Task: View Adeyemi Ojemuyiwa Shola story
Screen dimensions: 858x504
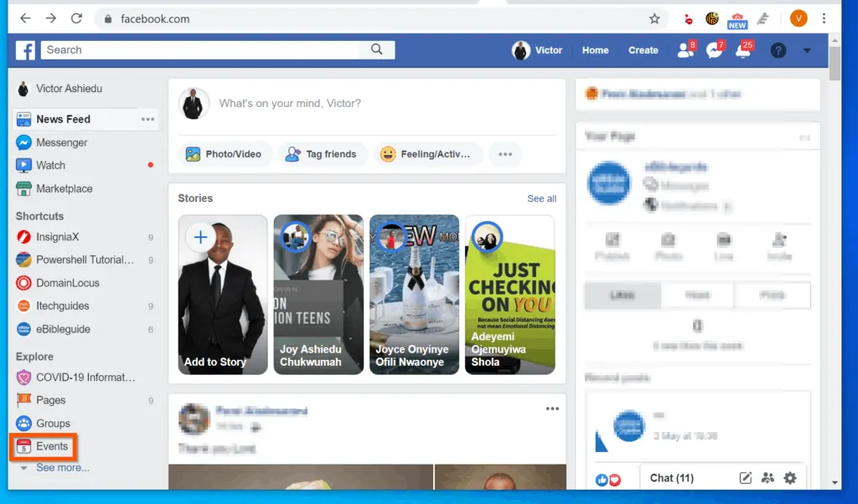Action: pos(510,294)
